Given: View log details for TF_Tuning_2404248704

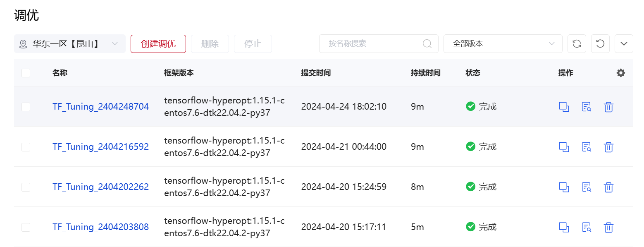Looking at the screenshot, I should tap(586, 107).
